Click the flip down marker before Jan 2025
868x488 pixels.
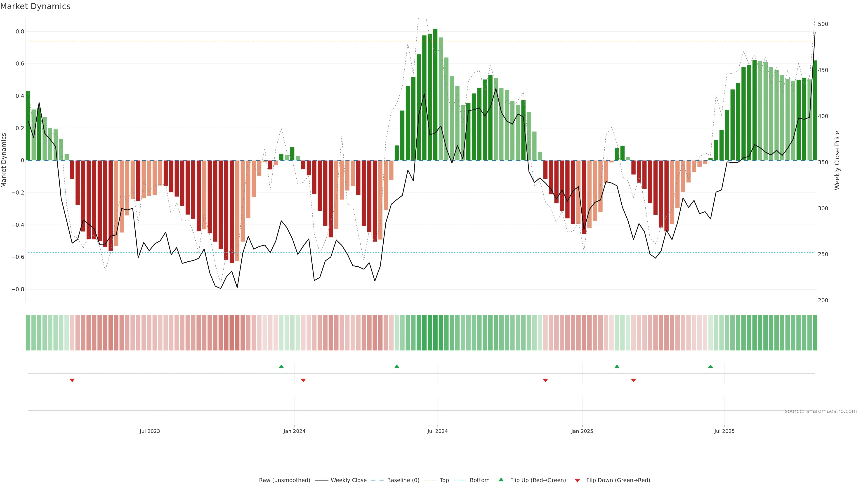point(545,380)
